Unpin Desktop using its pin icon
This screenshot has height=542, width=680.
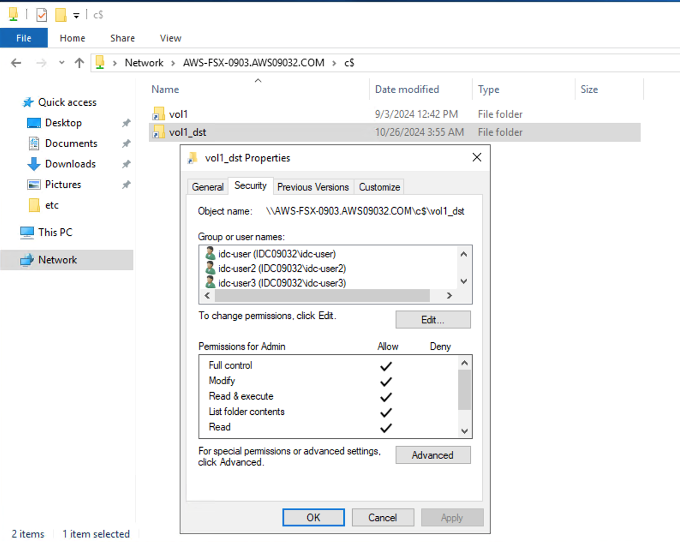click(x=126, y=123)
